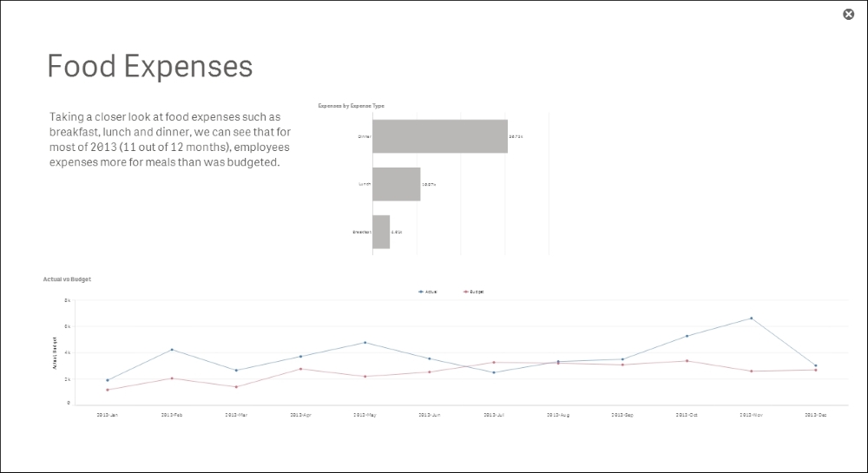Click the 2013-Aug axis label

558,414
